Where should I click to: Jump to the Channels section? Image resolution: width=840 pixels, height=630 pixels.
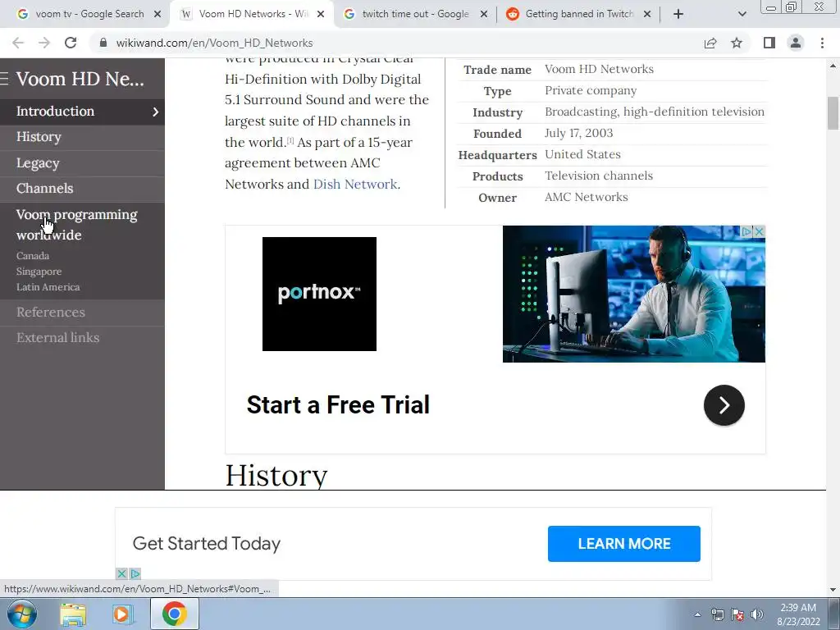[44, 189]
